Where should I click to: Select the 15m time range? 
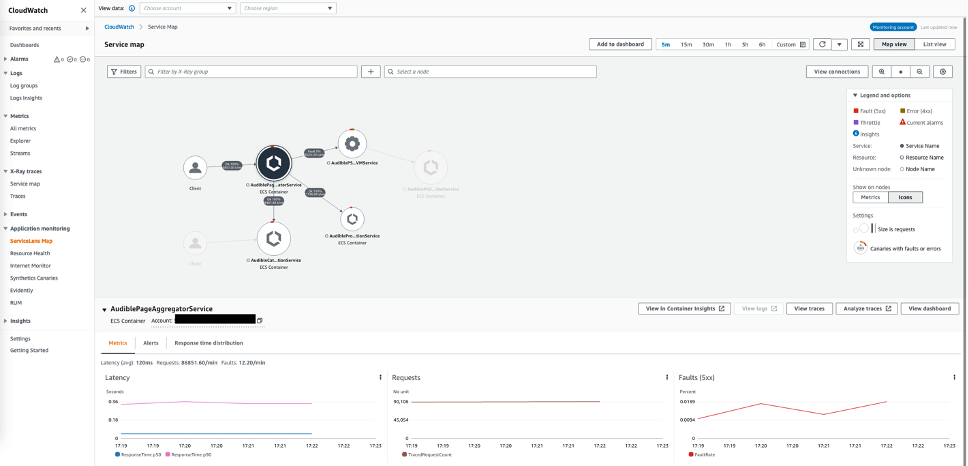pyautogui.click(x=686, y=44)
